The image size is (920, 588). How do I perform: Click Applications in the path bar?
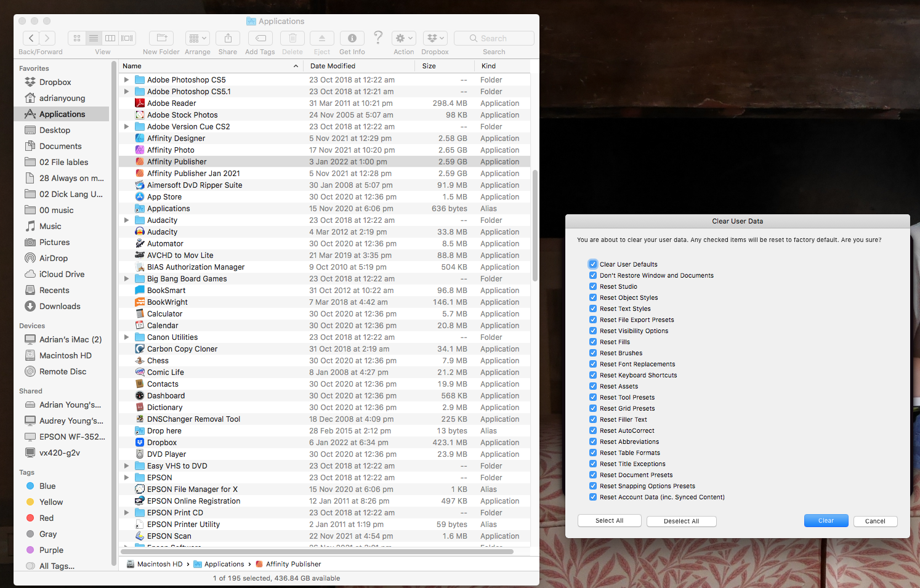click(219, 564)
